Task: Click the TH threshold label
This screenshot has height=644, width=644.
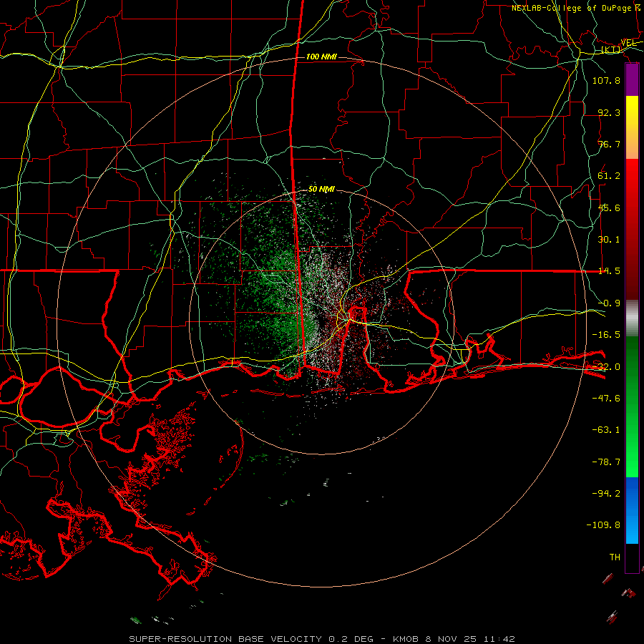Action: click(615, 557)
